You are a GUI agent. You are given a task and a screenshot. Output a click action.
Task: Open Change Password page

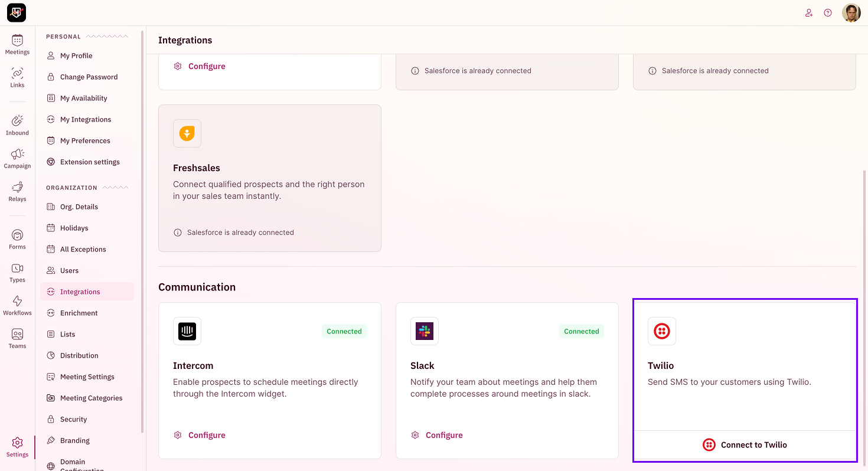pos(87,77)
